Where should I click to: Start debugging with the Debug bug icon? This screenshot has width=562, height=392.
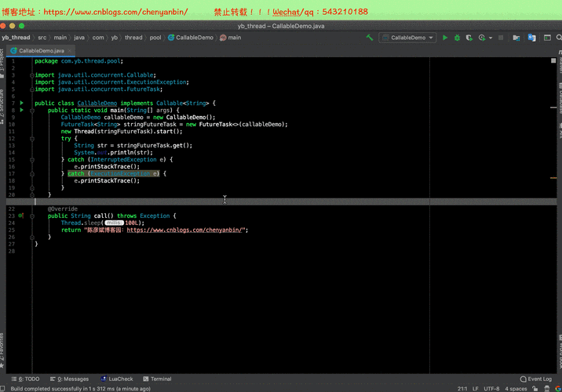457,38
